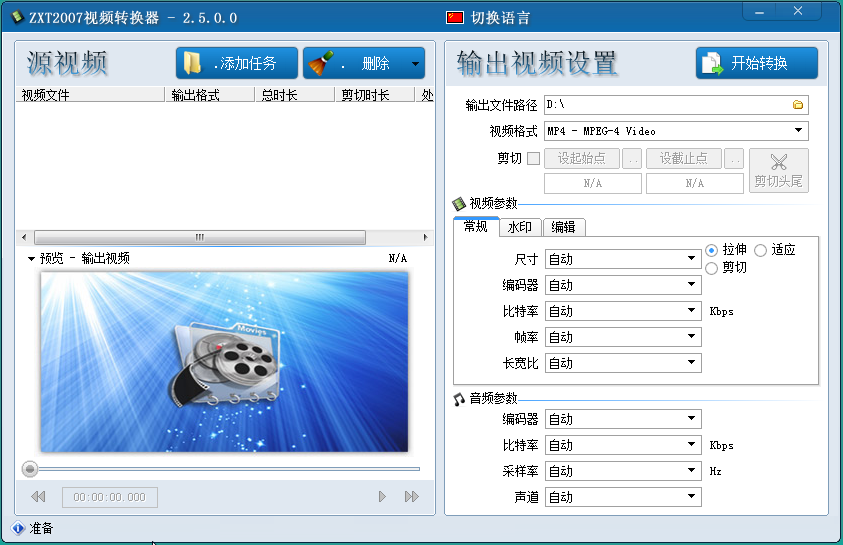This screenshot has height=545, width=843.
Task: Click the 视频文件 column header
Action: click(x=90, y=95)
